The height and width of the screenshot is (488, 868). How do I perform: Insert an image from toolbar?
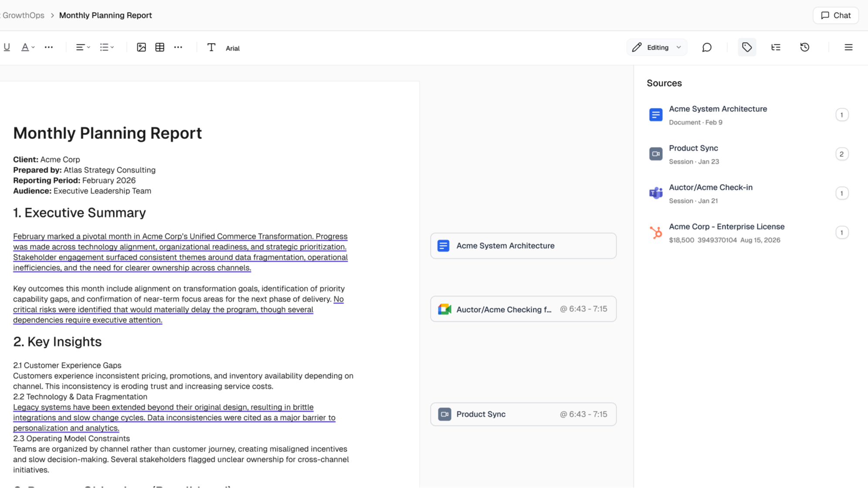coord(141,47)
